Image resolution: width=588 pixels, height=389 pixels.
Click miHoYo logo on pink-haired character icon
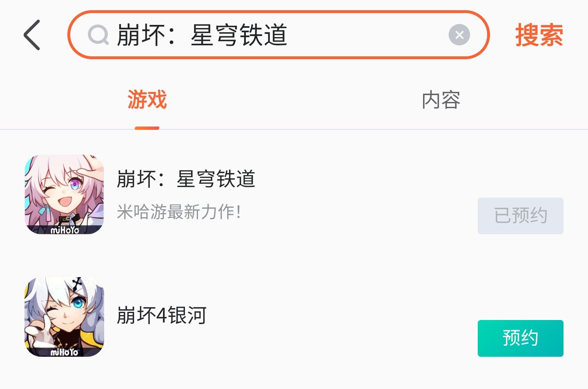tap(65, 230)
